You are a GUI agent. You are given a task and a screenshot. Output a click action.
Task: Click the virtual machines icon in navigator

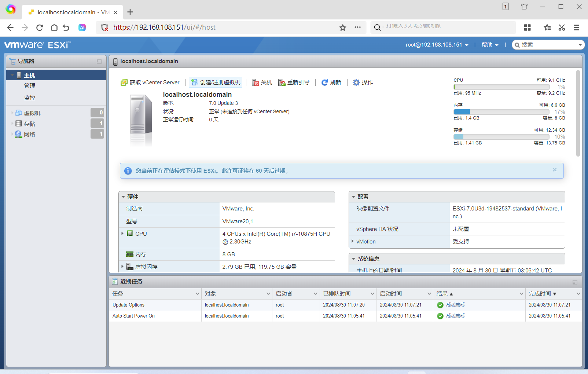(x=19, y=113)
